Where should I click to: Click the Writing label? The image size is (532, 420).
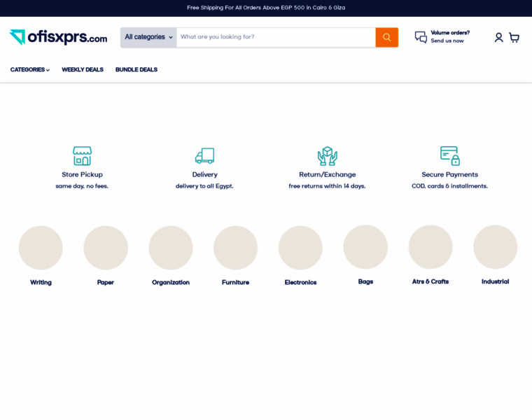coord(41,282)
